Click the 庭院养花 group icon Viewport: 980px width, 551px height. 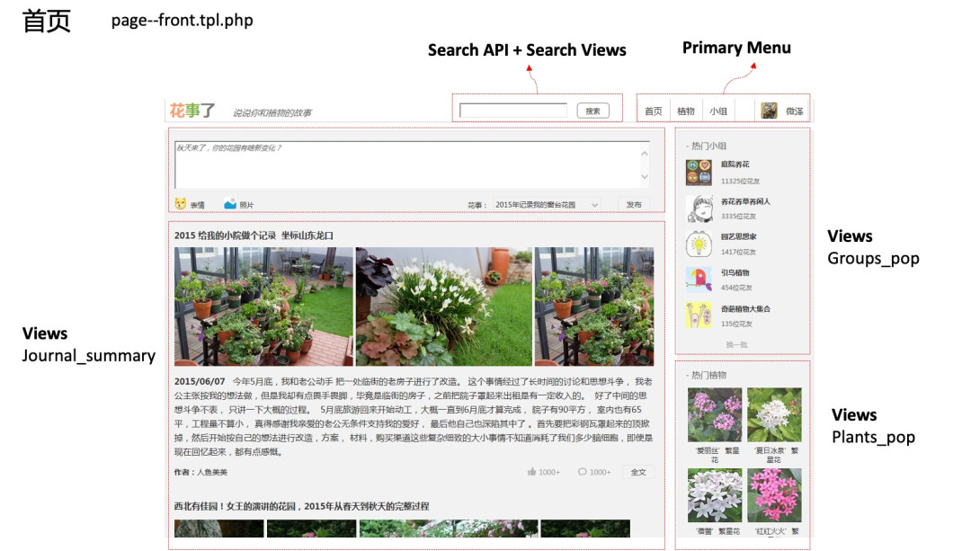point(699,172)
